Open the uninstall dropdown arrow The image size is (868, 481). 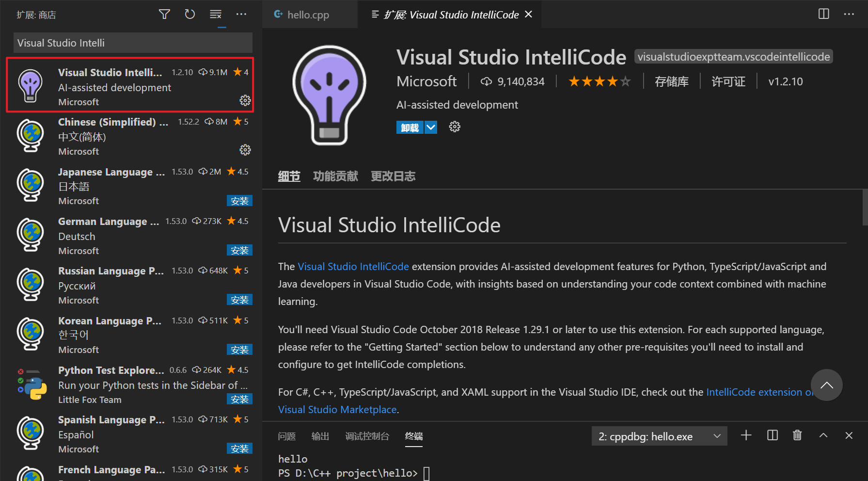[x=431, y=128]
